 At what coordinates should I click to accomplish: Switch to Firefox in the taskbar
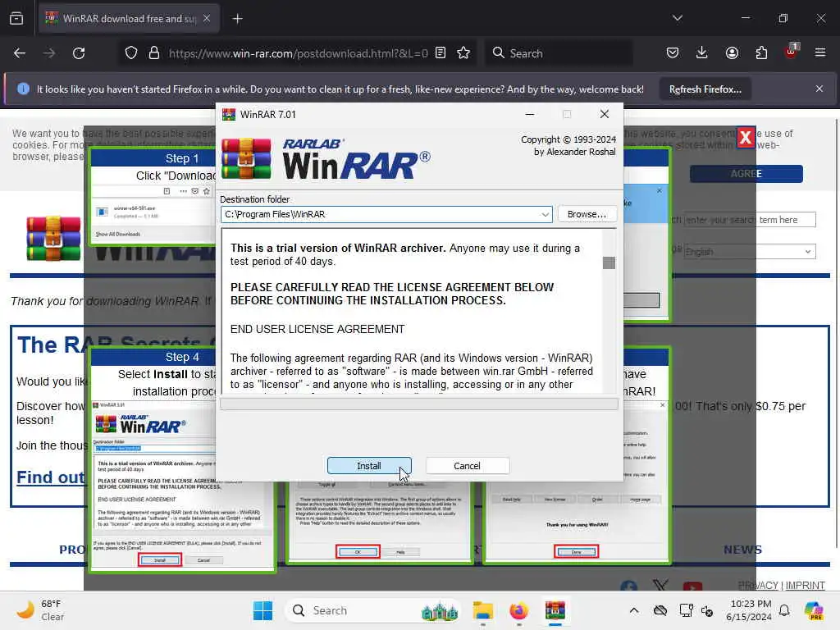[x=518, y=610]
